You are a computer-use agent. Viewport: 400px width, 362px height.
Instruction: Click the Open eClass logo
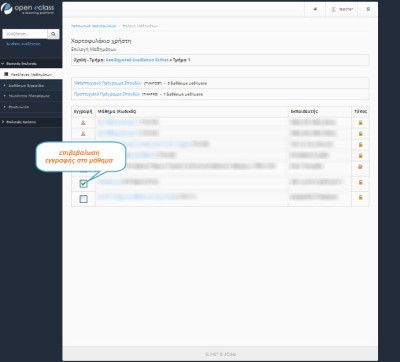tap(27, 9)
